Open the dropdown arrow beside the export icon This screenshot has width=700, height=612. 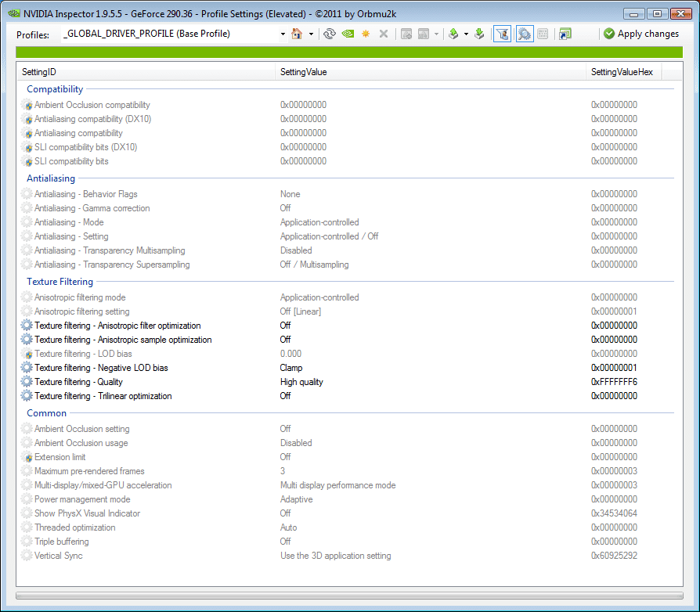(x=466, y=34)
